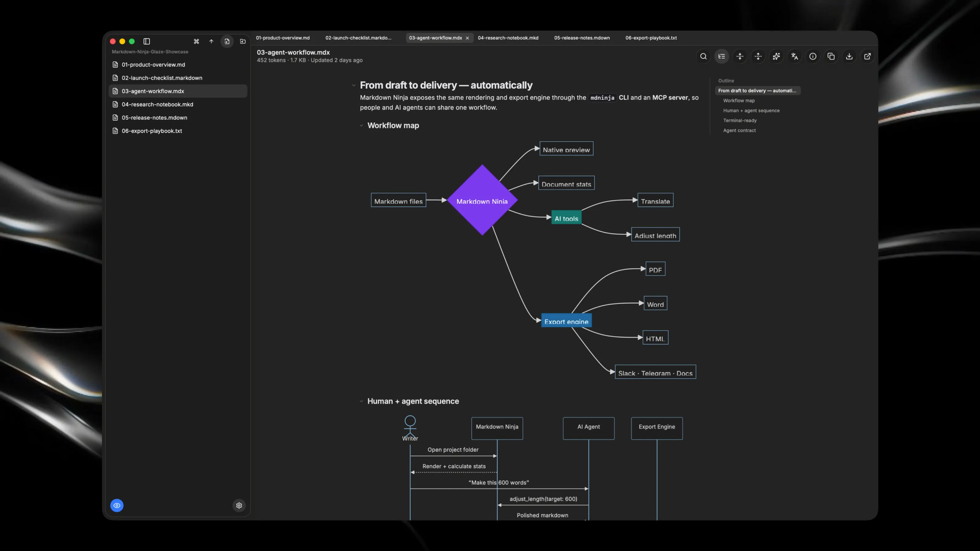Switch to 06-export-playbook.txt tab
Image resolution: width=980 pixels, height=551 pixels.
coord(651,38)
